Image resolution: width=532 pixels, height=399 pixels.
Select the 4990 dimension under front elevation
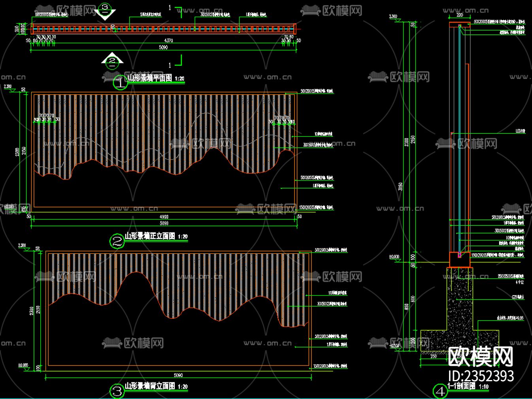coord(164,217)
